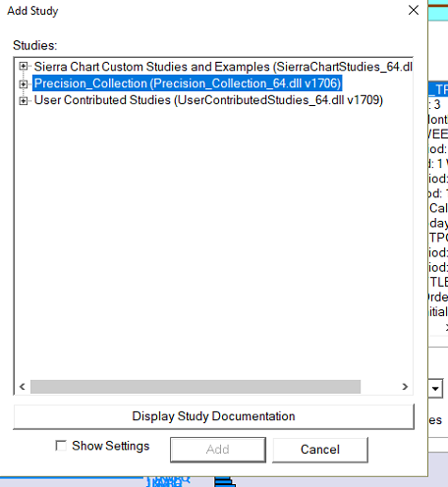Viewport: 448px width, 487px height.
Task: Enable the Show Settings checkbox
Action: click(x=61, y=446)
